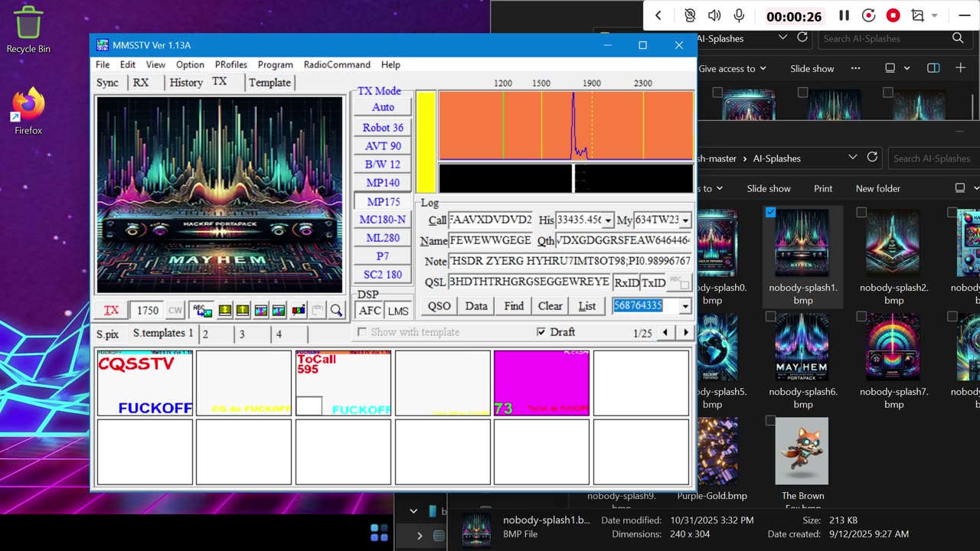Check nobody-splash2.bmp checkbox in Explorer

click(x=861, y=212)
